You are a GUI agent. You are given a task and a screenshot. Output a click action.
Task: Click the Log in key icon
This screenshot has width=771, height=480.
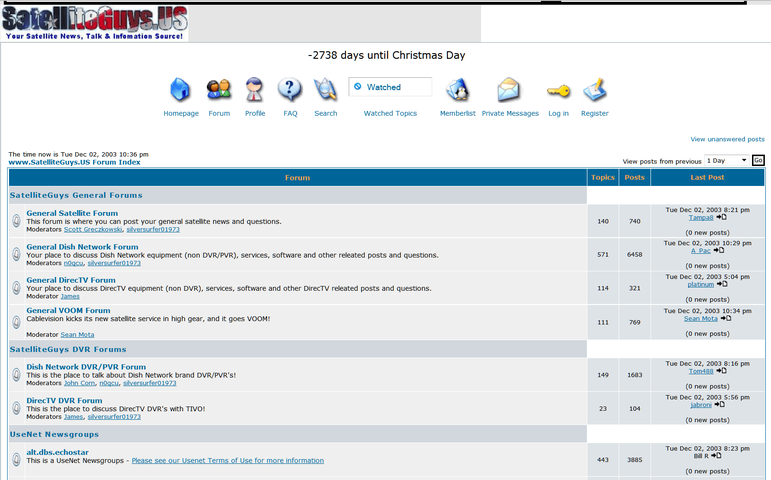559,91
